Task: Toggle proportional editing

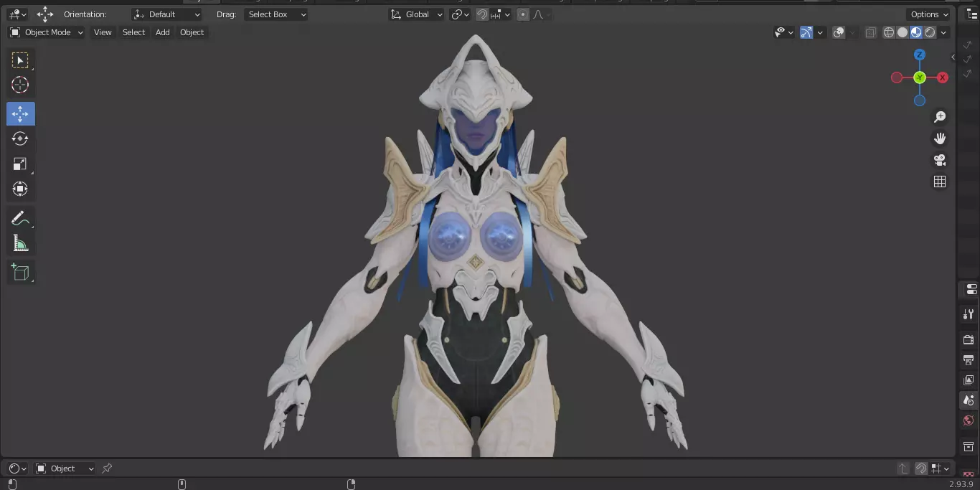Action: click(x=522, y=14)
